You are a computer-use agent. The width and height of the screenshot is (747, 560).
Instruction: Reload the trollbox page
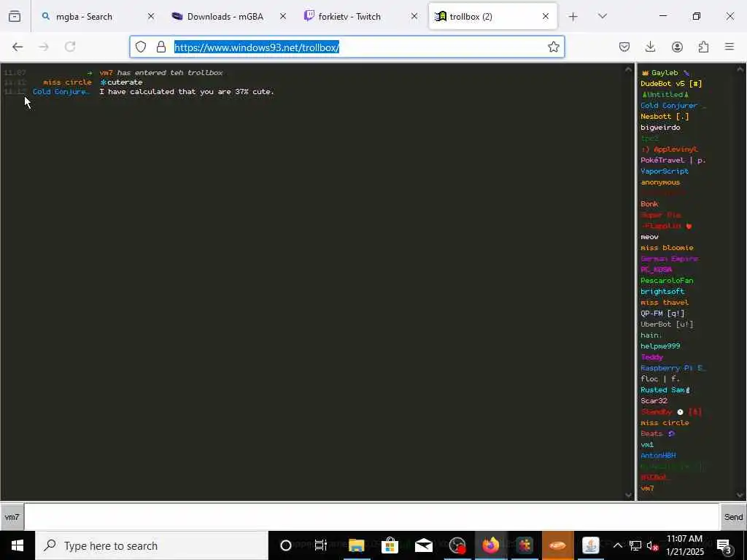(x=70, y=47)
